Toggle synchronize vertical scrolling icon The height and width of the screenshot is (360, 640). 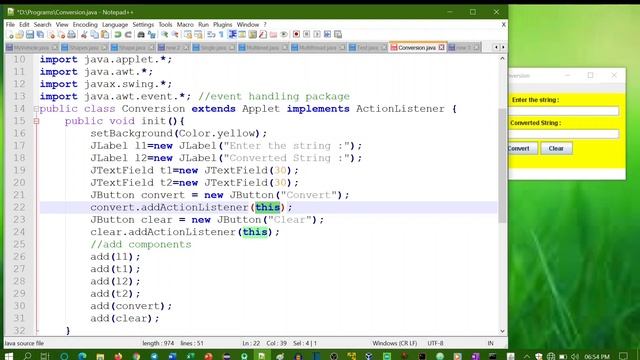[x=187, y=35]
